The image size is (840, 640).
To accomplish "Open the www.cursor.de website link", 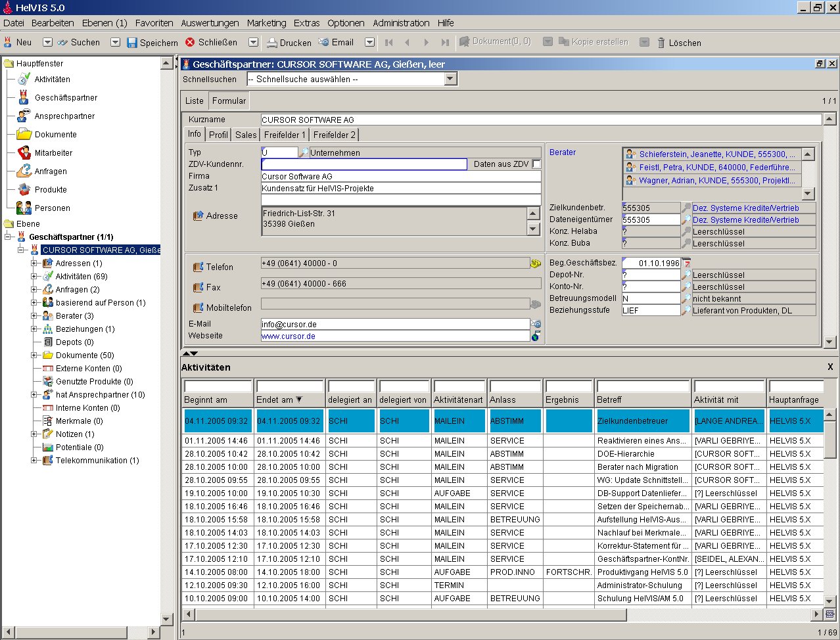I will point(289,336).
